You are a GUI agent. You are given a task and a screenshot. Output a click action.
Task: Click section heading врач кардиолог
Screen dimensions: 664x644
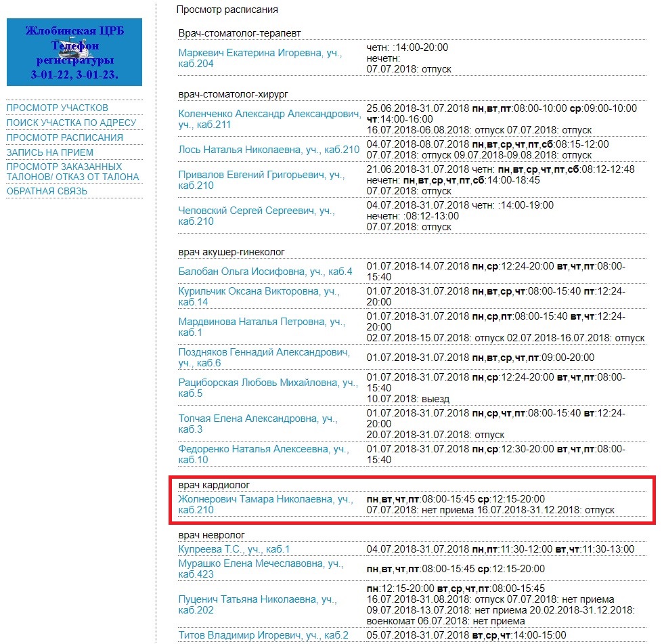214,485
